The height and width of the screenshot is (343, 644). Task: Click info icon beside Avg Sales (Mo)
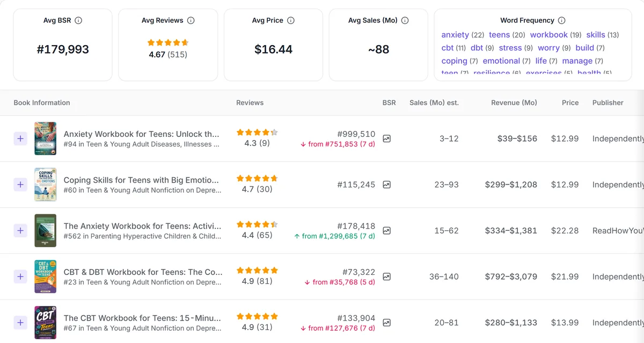(x=405, y=20)
